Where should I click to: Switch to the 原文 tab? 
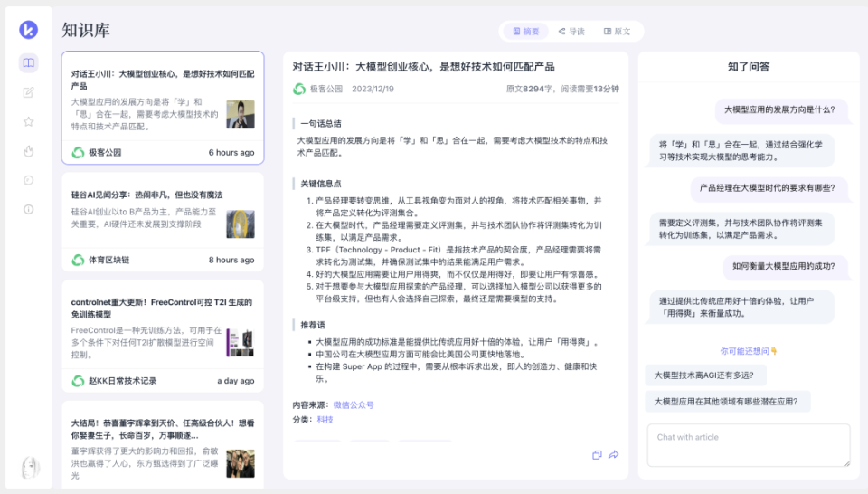pos(618,31)
